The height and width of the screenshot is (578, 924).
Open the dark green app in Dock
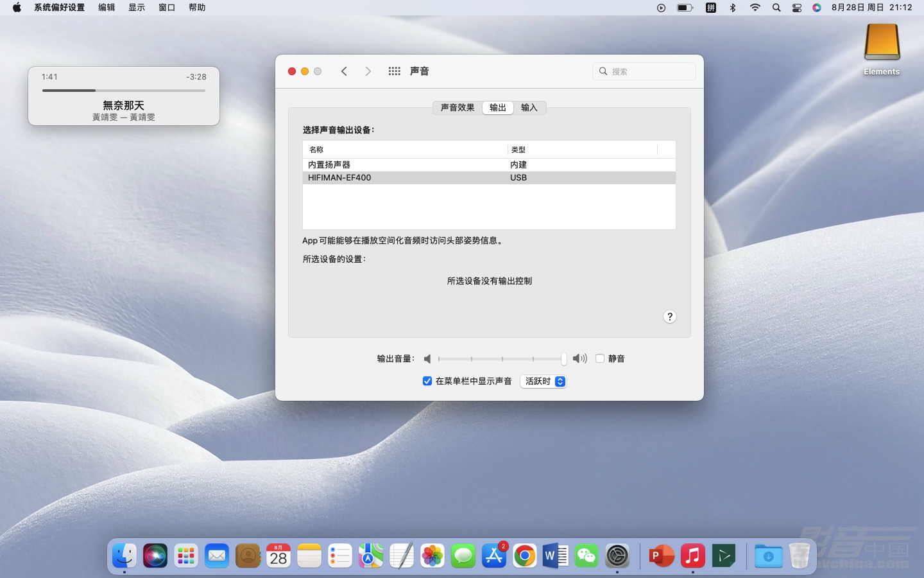coord(724,556)
